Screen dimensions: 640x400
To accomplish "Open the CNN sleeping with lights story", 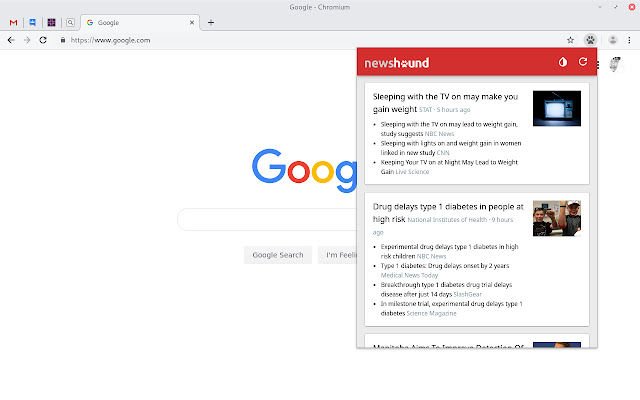I will 451,148.
